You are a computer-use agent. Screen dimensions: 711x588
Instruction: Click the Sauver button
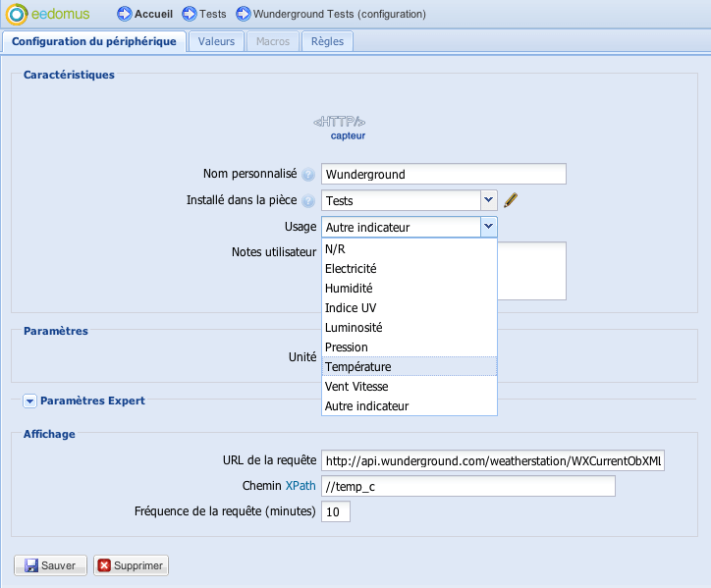click(x=50, y=565)
